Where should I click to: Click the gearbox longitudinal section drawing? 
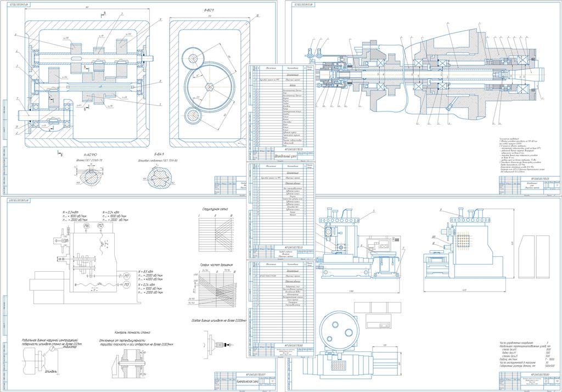87,84
